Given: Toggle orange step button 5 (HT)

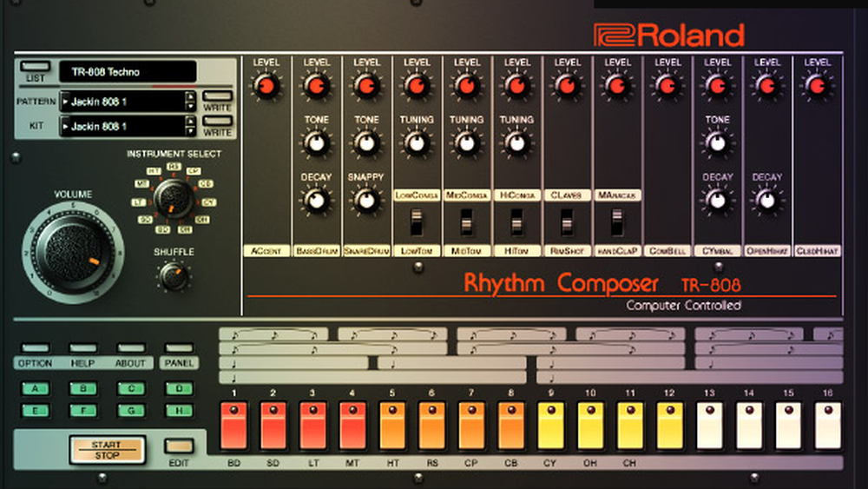Looking at the screenshot, I should (392, 426).
